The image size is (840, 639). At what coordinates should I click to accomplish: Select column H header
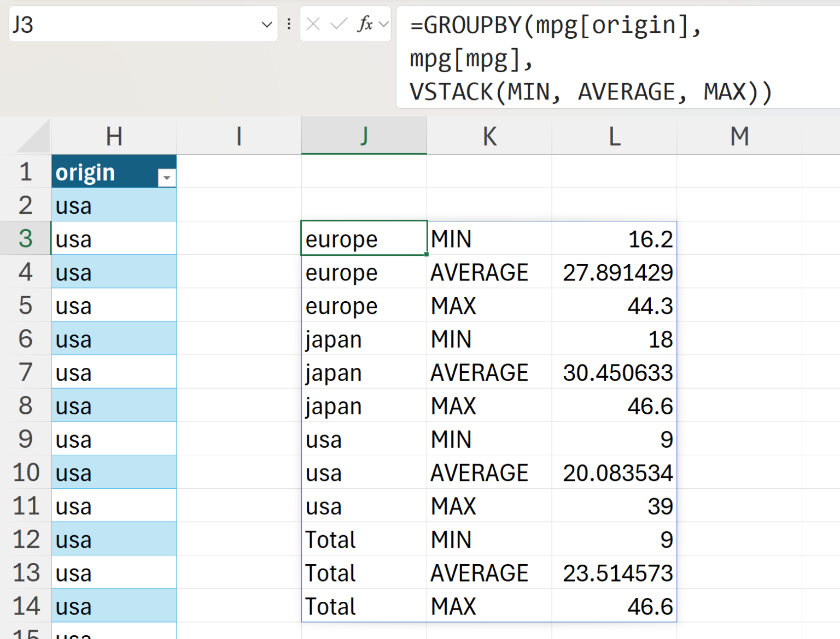point(114,137)
